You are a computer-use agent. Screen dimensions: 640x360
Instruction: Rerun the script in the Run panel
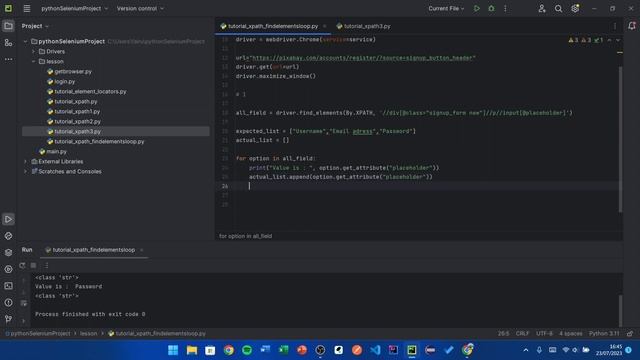point(22,265)
